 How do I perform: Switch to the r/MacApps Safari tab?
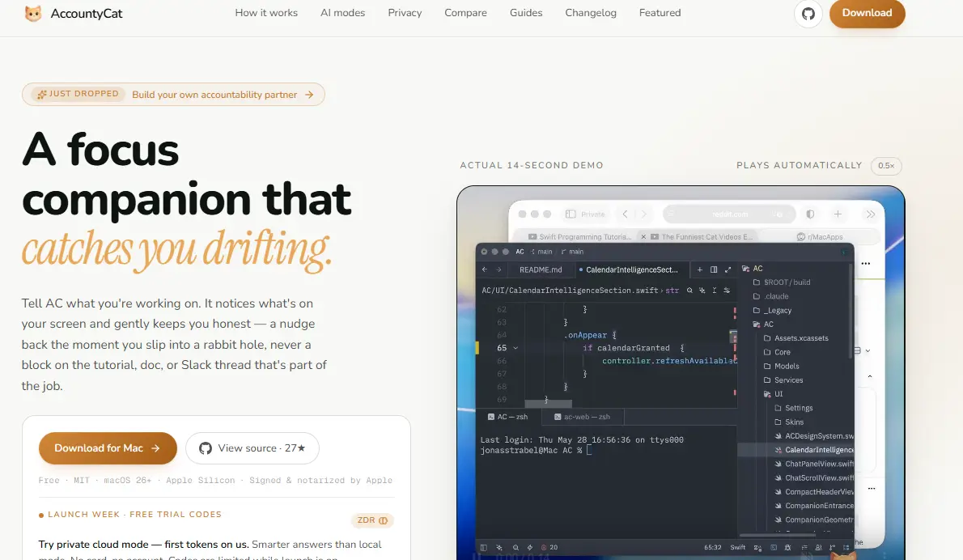tap(819, 236)
